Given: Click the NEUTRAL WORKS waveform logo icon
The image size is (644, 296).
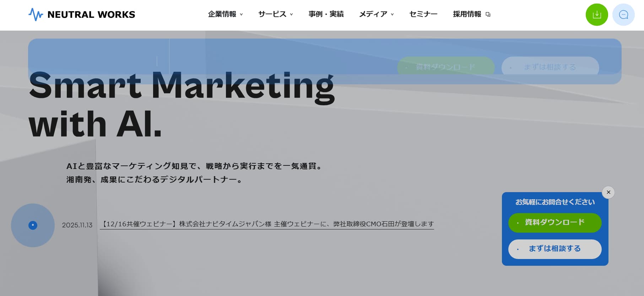Looking at the screenshot, I should (x=36, y=15).
